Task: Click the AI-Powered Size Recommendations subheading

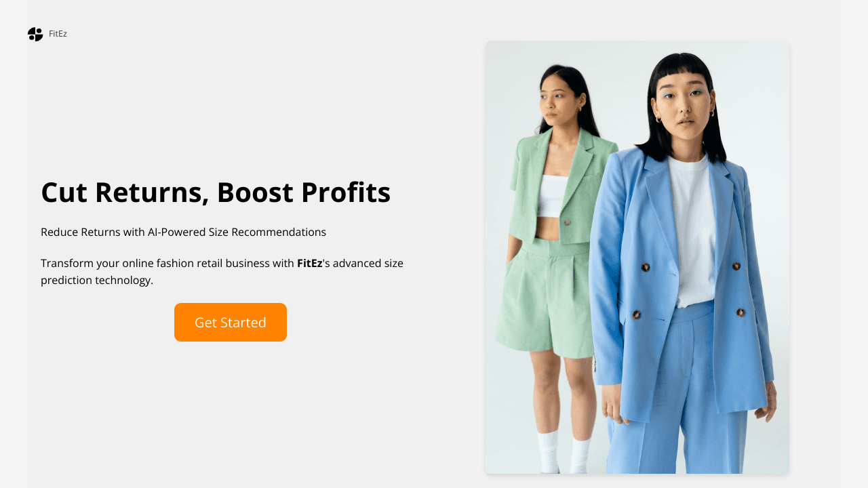Action: tap(183, 232)
